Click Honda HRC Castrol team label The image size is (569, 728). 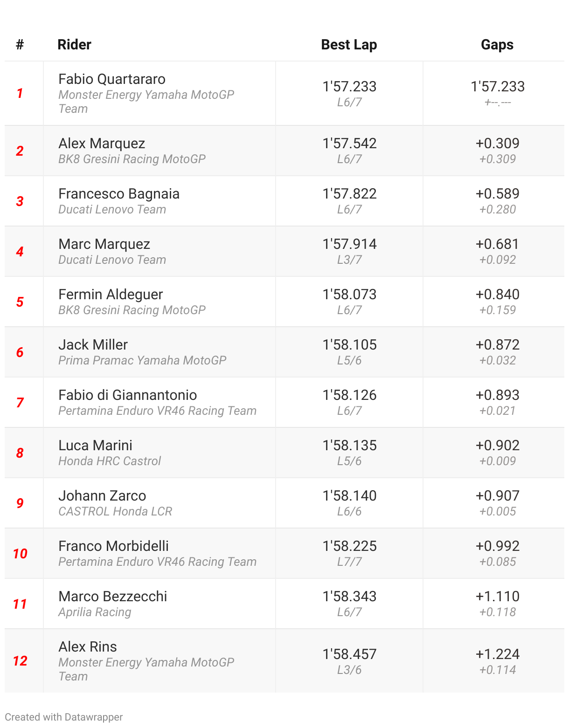pyautogui.click(x=110, y=461)
